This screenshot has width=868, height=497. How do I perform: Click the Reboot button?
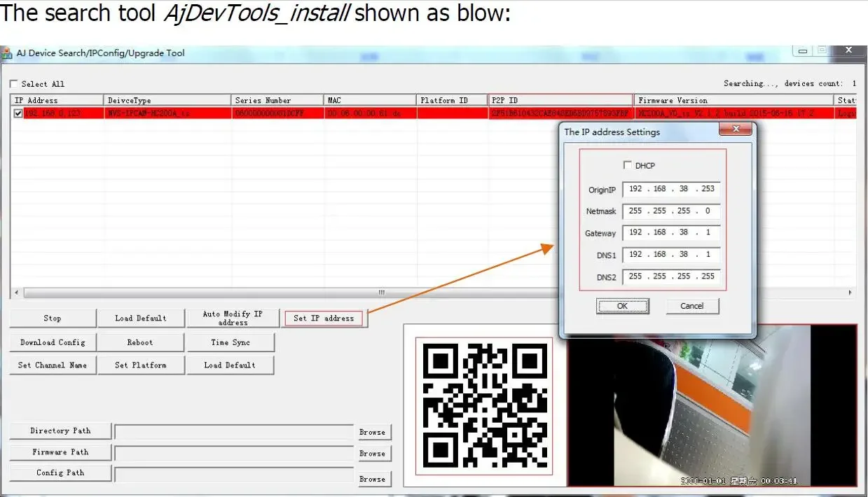(x=140, y=342)
